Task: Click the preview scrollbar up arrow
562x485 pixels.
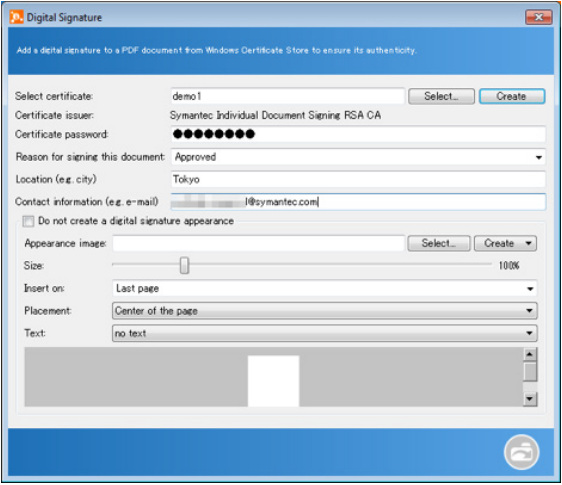Action: point(529,355)
